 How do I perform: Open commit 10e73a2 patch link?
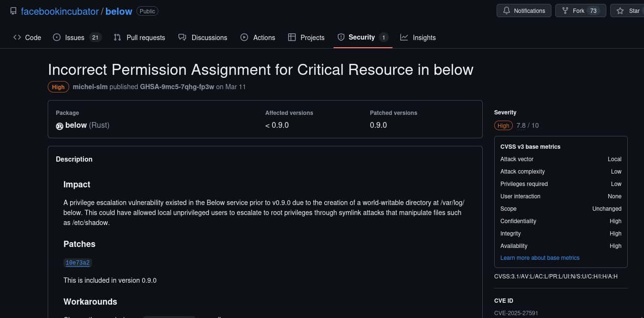coord(77,263)
